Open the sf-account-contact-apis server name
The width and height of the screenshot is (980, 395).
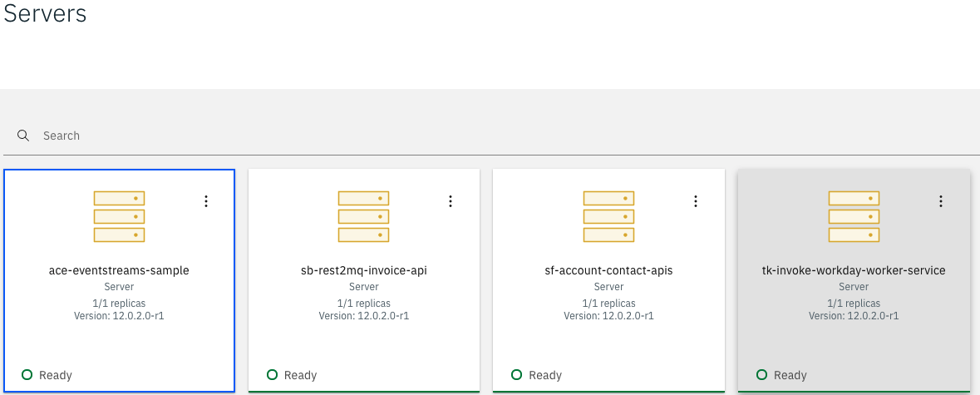[608, 270]
